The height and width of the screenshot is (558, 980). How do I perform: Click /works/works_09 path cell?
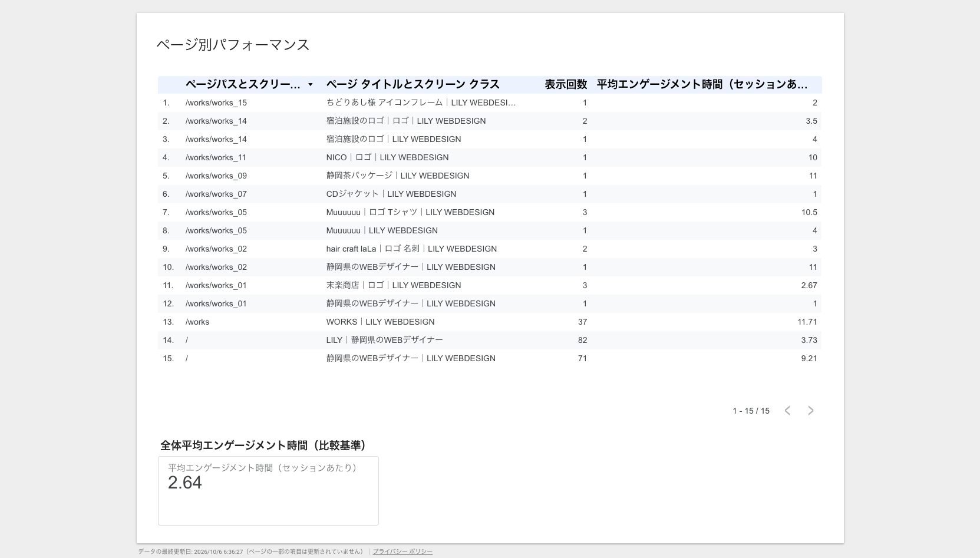pos(216,176)
